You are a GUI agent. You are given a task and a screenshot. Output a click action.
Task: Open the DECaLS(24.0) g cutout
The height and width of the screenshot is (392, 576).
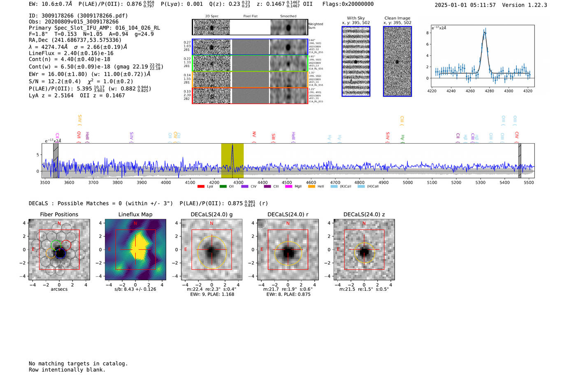pos(212,250)
